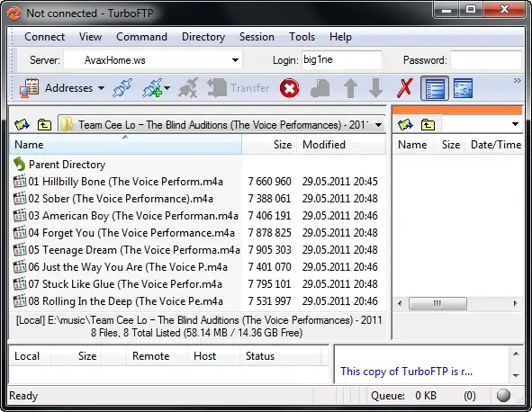Sort local files by Name column

[x=125, y=145]
